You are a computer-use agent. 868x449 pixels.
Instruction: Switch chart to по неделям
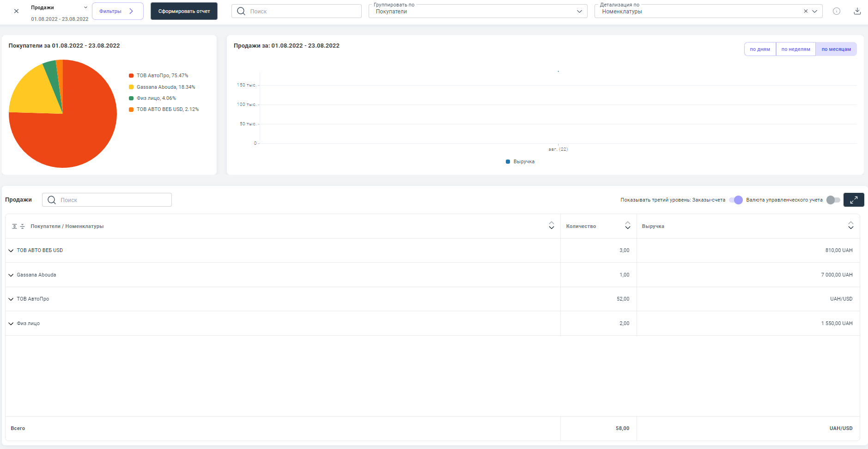pos(795,49)
